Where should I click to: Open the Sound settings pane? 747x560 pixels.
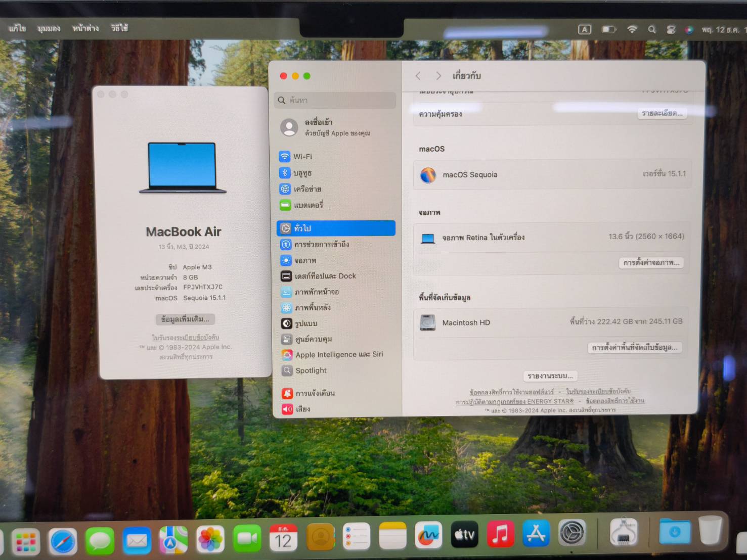(x=302, y=409)
